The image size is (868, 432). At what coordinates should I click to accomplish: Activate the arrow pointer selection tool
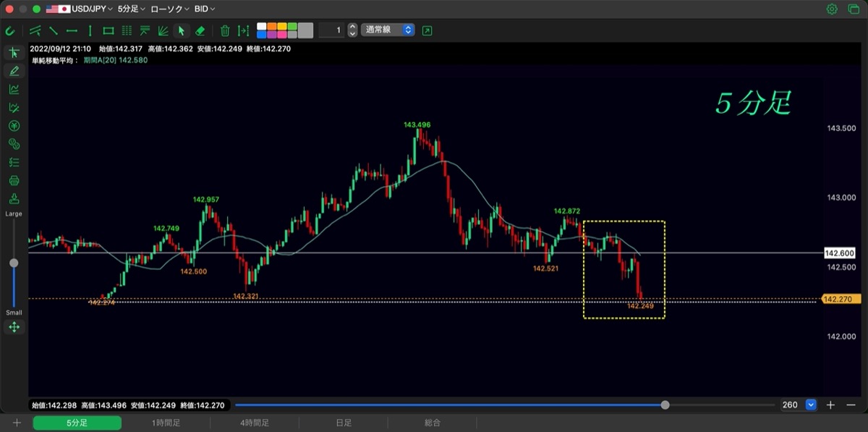pyautogui.click(x=182, y=30)
